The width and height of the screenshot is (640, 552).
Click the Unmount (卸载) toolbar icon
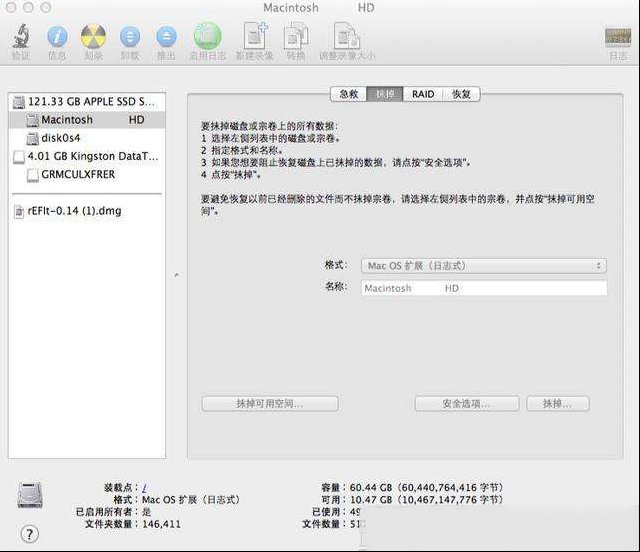[130, 37]
